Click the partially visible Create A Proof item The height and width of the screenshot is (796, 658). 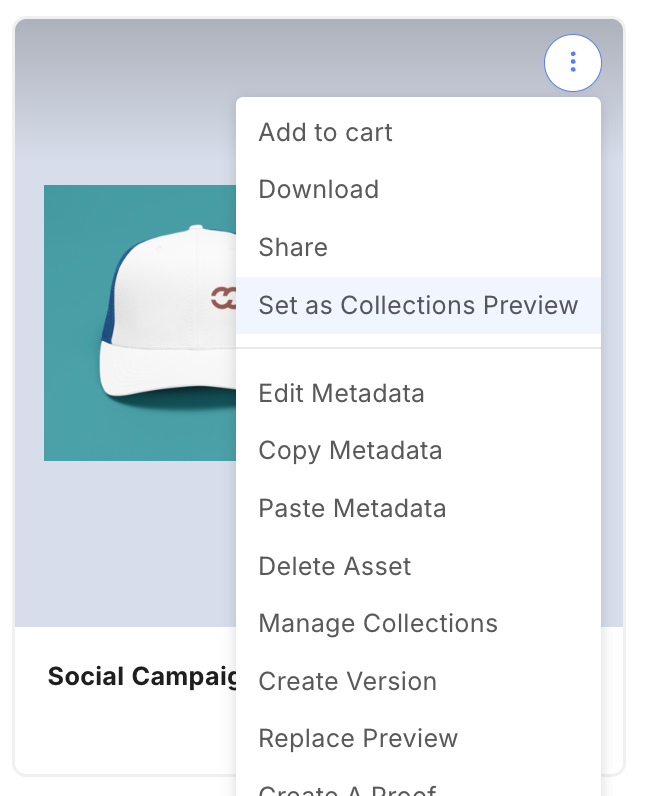[347, 789]
